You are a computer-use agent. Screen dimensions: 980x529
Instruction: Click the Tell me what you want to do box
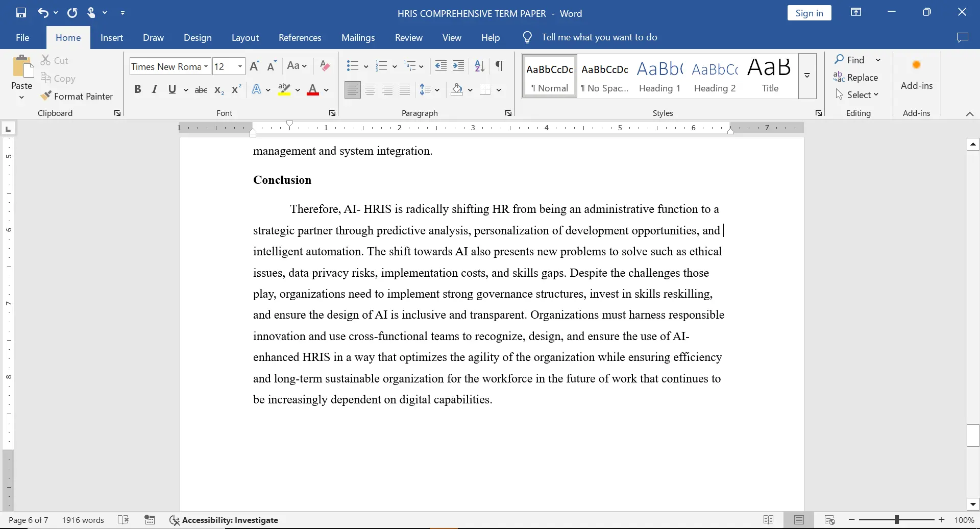(599, 37)
